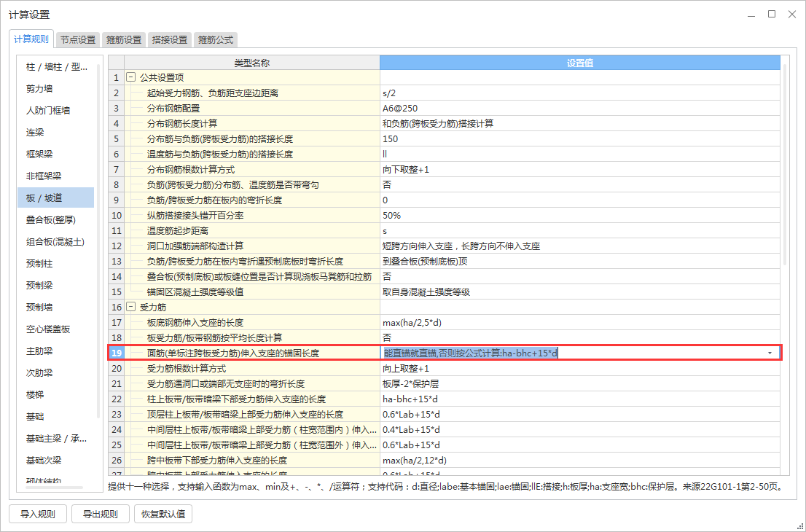The image size is (806, 532).
Task: Click 起始受力钢筋、负筋距支座边距离 row name
Action: (212, 93)
